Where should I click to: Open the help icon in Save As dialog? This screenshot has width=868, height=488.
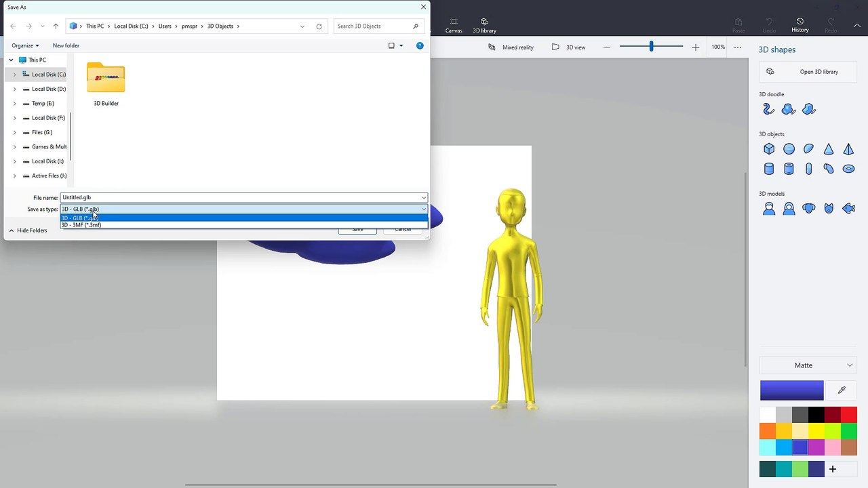click(x=420, y=45)
